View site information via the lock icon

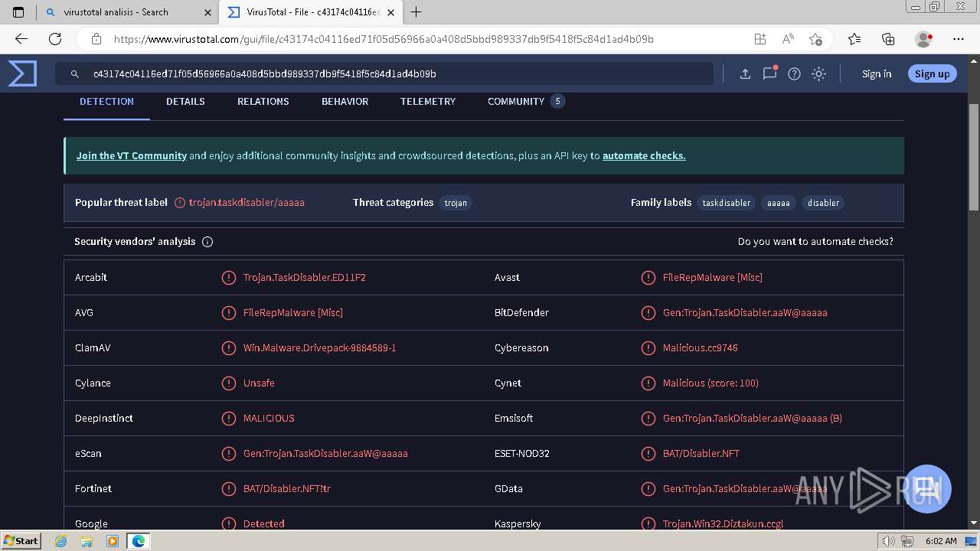[x=96, y=39]
